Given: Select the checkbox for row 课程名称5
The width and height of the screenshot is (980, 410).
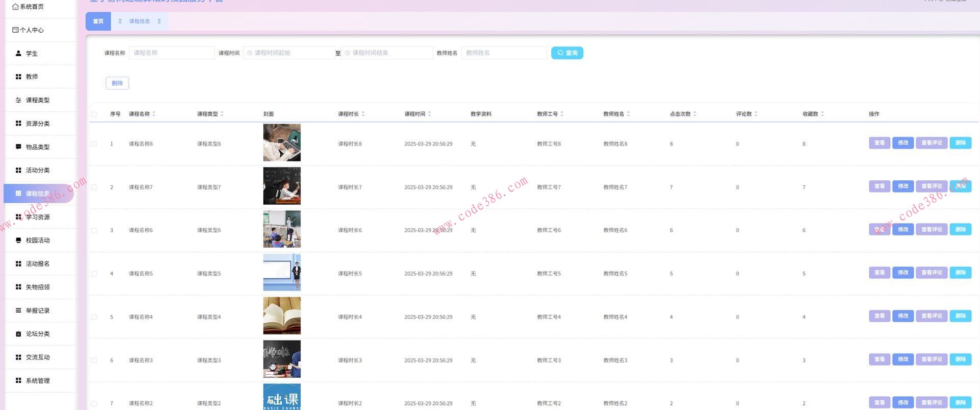Looking at the screenshot, I should tap(94, 274).
